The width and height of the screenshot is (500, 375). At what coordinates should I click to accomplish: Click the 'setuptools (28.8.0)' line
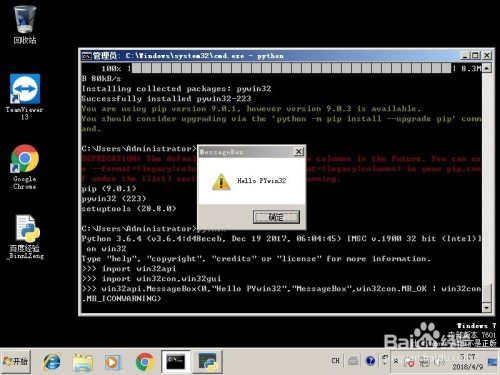[129, 209]
